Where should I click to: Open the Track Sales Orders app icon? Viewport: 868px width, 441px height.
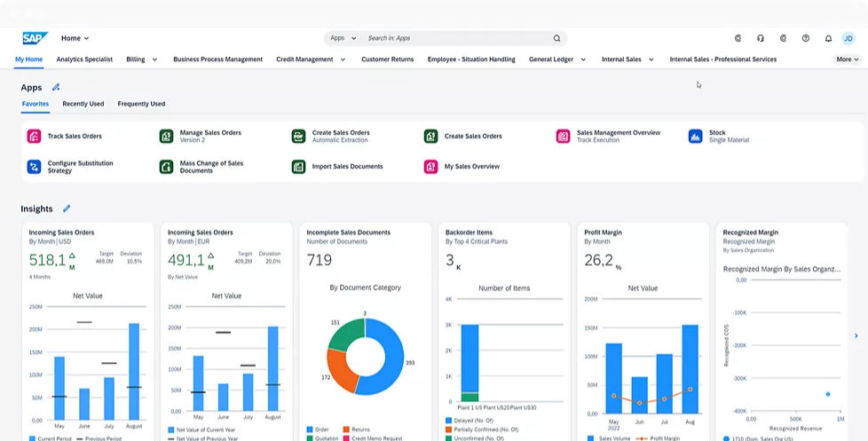pos(34,137)
